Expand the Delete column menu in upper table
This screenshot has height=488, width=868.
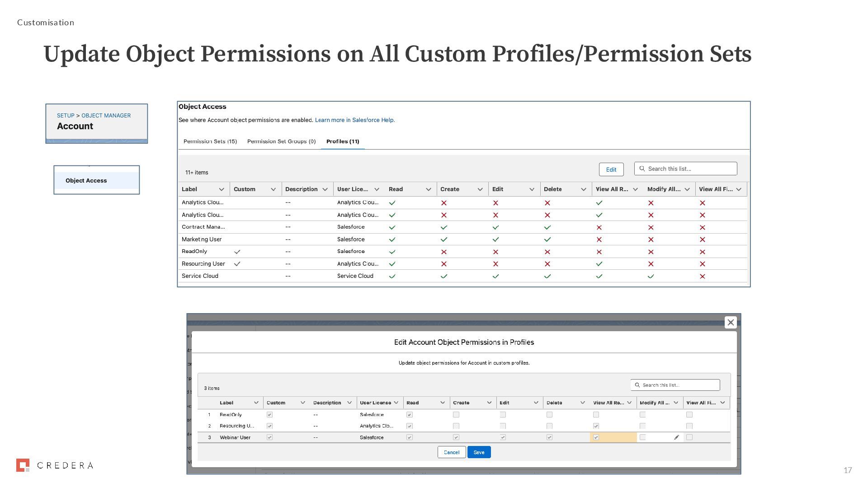583,189
